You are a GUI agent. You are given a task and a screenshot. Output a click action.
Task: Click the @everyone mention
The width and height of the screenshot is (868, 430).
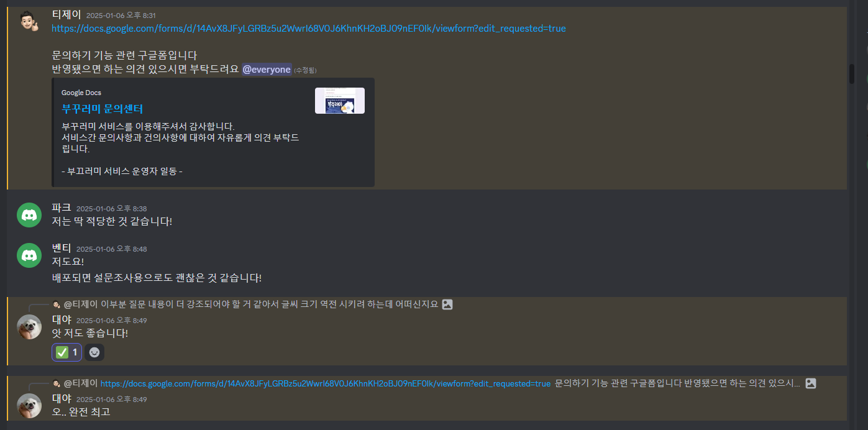click(x=267, y=70)
